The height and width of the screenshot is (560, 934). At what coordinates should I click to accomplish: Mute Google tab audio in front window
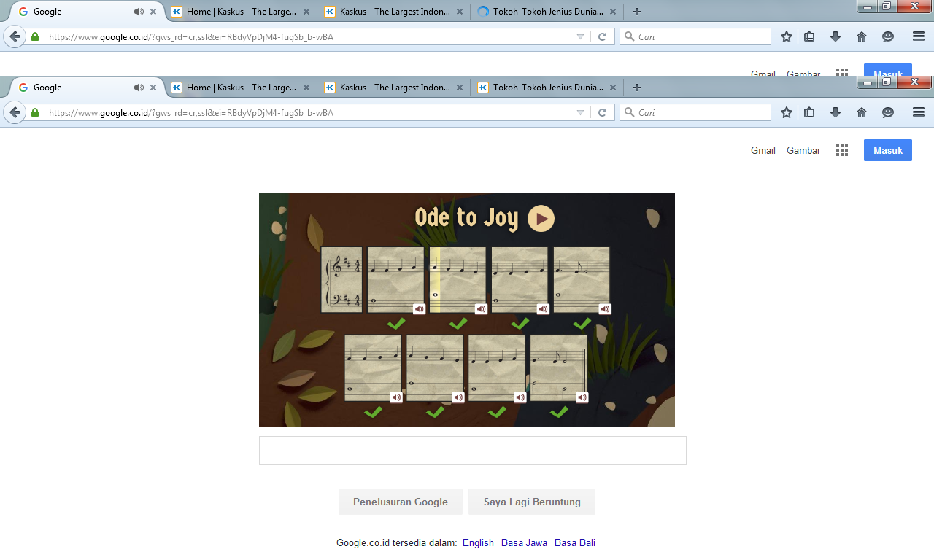pos(139,87)
